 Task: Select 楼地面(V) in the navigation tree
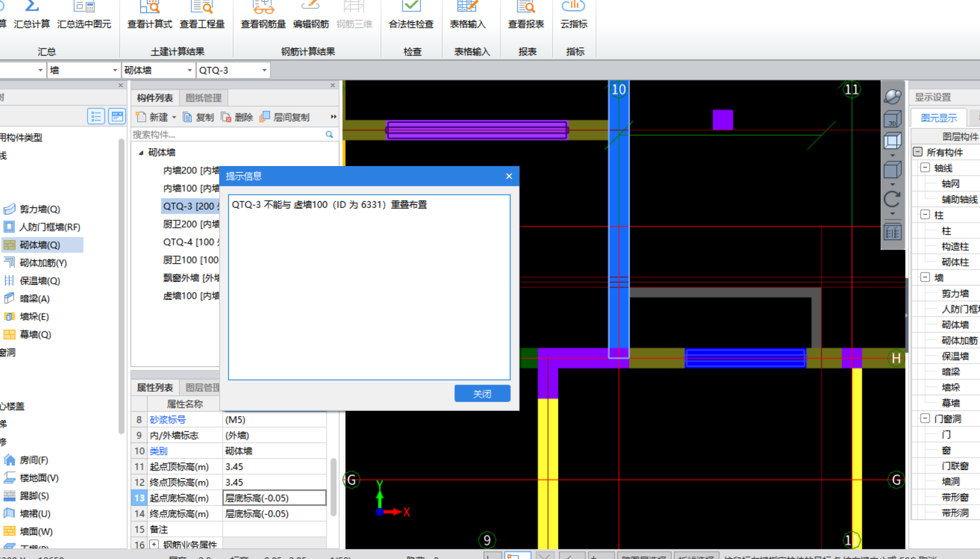pyautogui.click(x=31, y=478)
